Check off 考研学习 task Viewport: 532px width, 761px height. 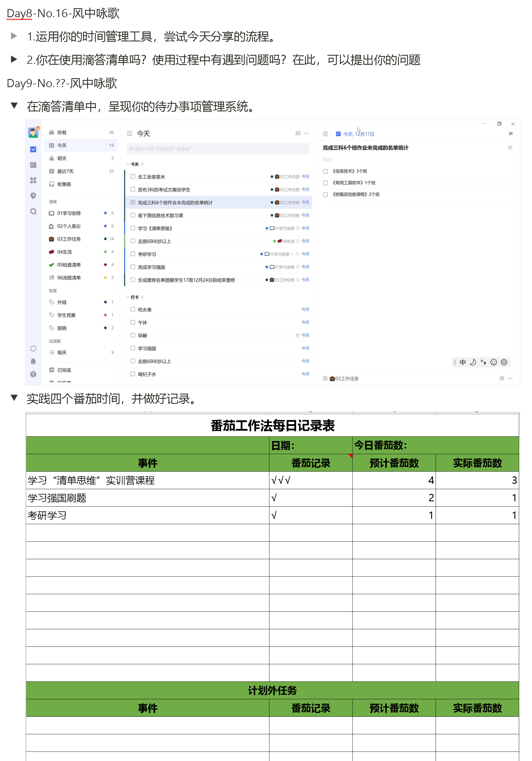tap(133, 254)
